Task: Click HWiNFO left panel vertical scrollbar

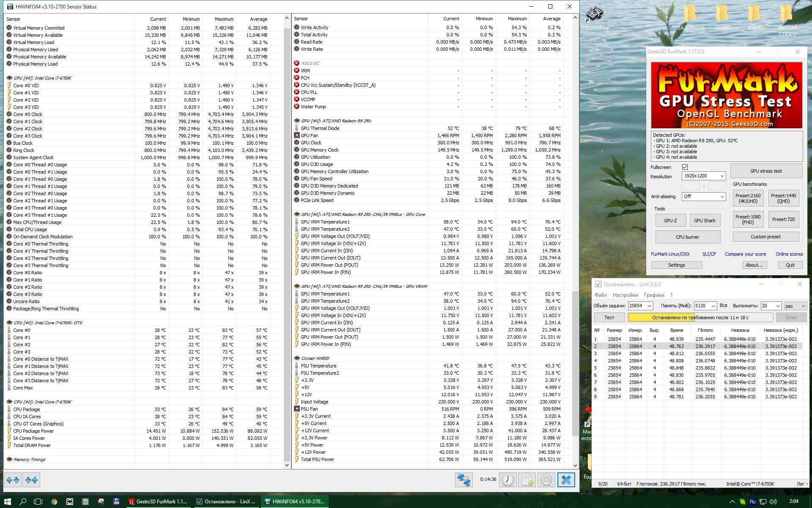Action: coord(287,241)
